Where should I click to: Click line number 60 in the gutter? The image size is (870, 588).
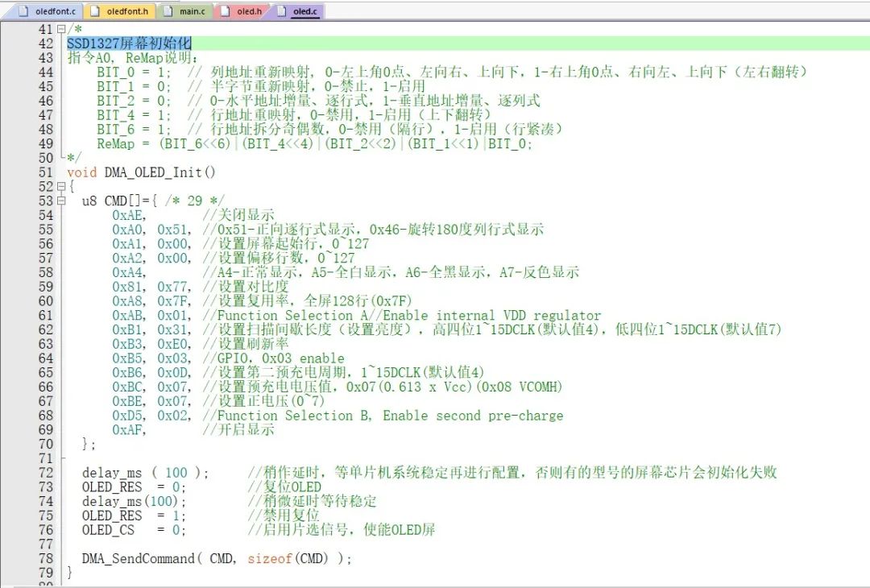tap(45, 301)
